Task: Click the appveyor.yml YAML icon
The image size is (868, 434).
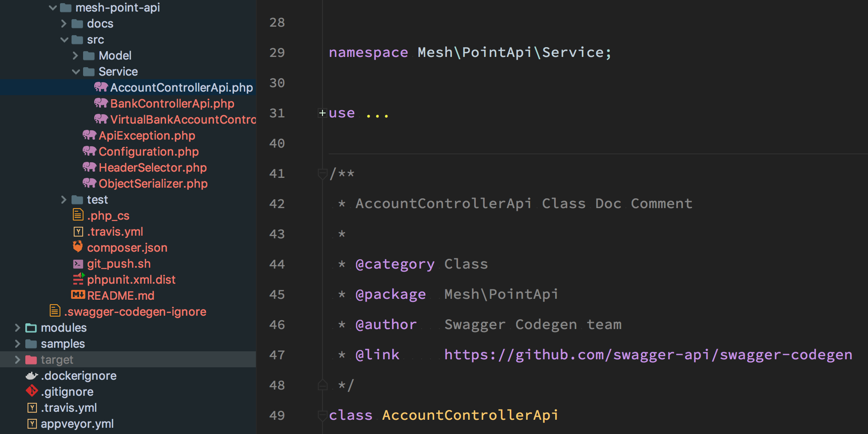Action: click(32, 424)
